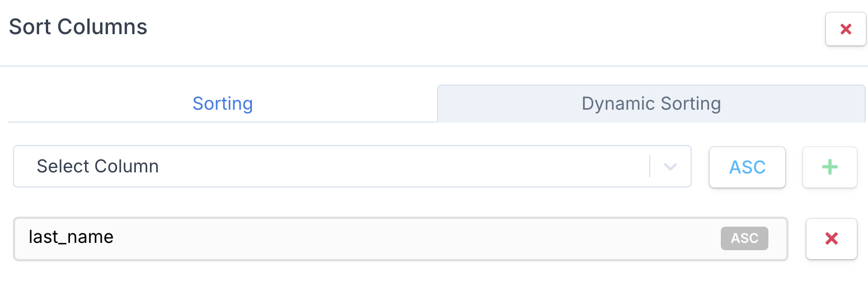The width and height of the screenshot is (868, 286).
Task: Click the last_name column label text
Action: click(71, 237)
